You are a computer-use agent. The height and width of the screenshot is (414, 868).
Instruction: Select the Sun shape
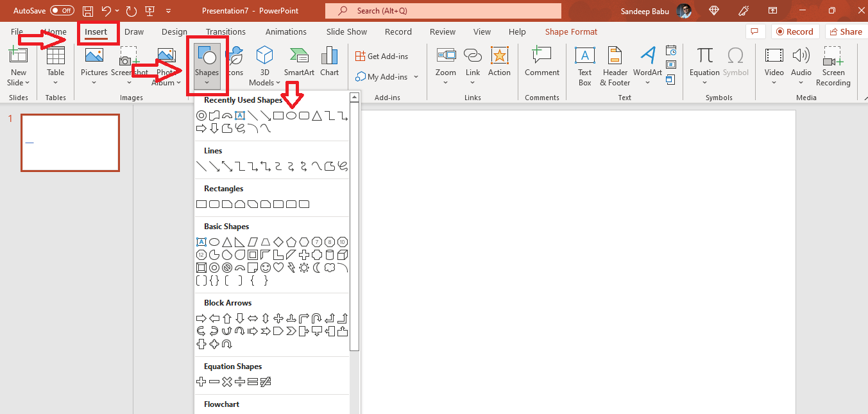coord(304,268)
